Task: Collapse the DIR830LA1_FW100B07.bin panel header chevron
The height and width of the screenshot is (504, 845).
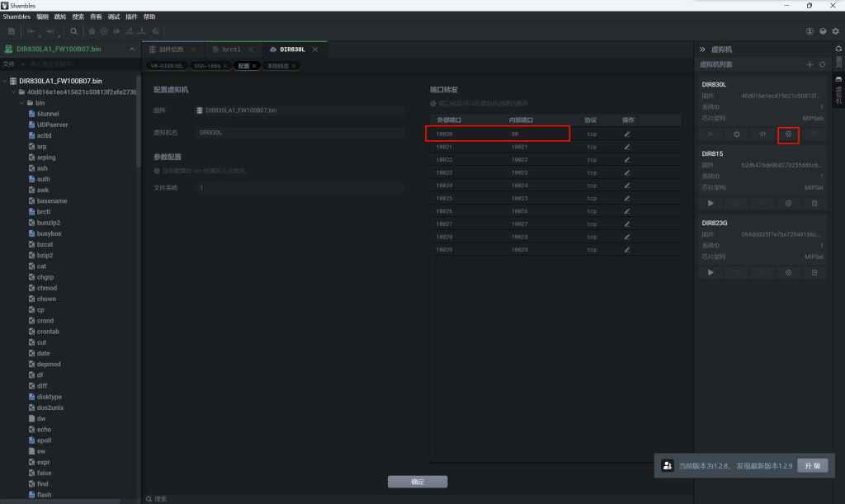Action: tap(130, 49)
